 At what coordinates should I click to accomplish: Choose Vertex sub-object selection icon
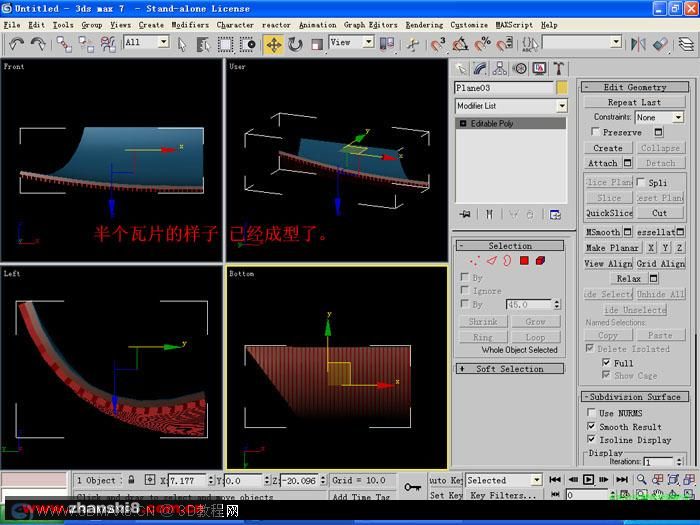(474, 261)
